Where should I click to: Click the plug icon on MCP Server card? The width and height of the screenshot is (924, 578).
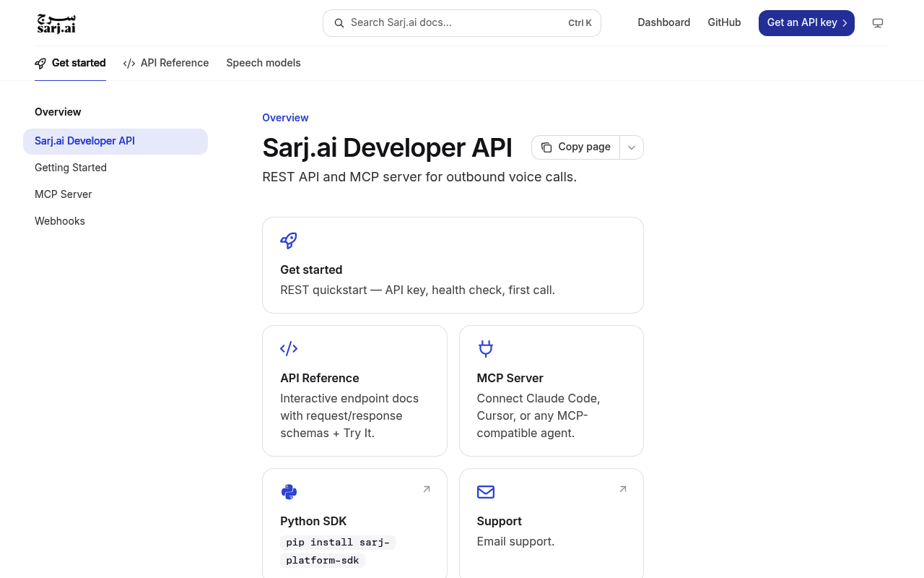486,349
